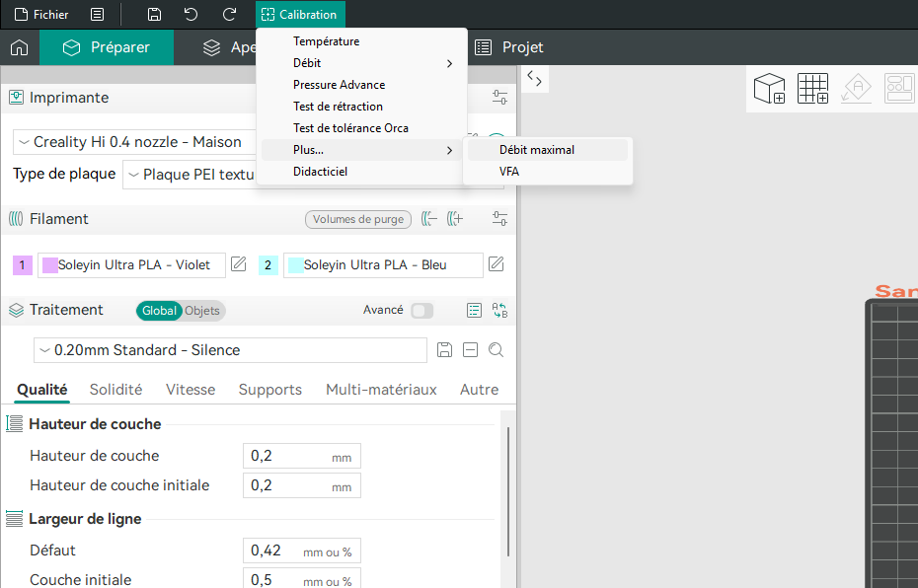Edit the Défaut line width field

(301, 551)
